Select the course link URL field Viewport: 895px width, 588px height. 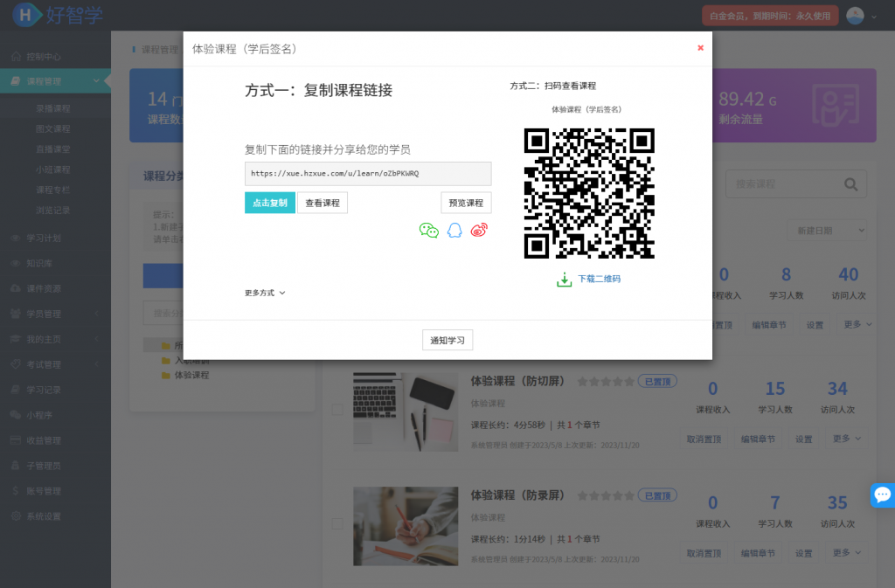click(368, 173)
